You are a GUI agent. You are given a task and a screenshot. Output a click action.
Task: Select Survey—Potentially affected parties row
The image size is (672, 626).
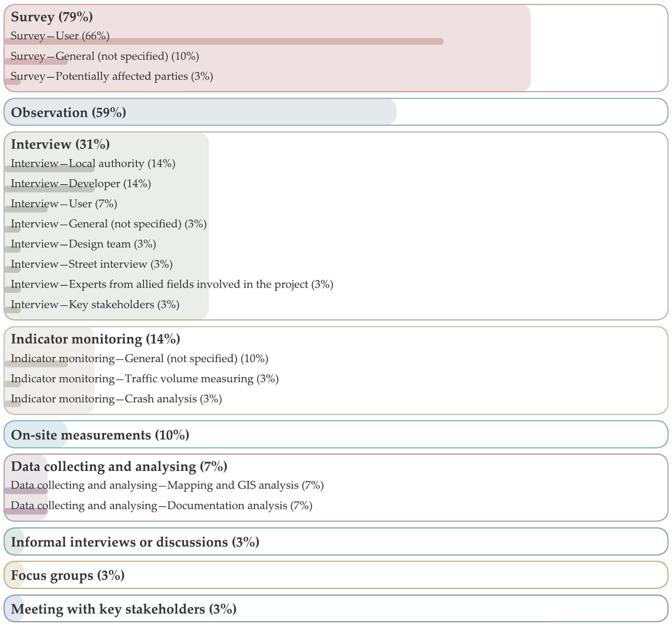tap(112, 76)
